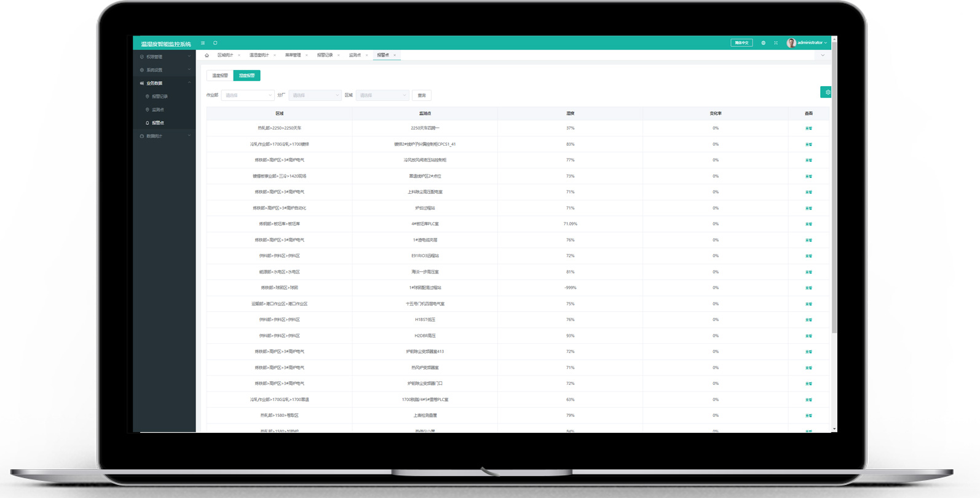The image size is (980, 498).
Task: Switch to the 温湿度统计 tab
Action: click(259, 55)
